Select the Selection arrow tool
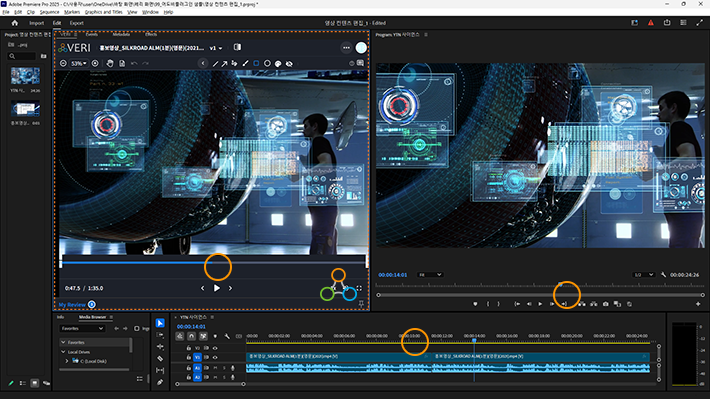710x399 pixels. 160,323
